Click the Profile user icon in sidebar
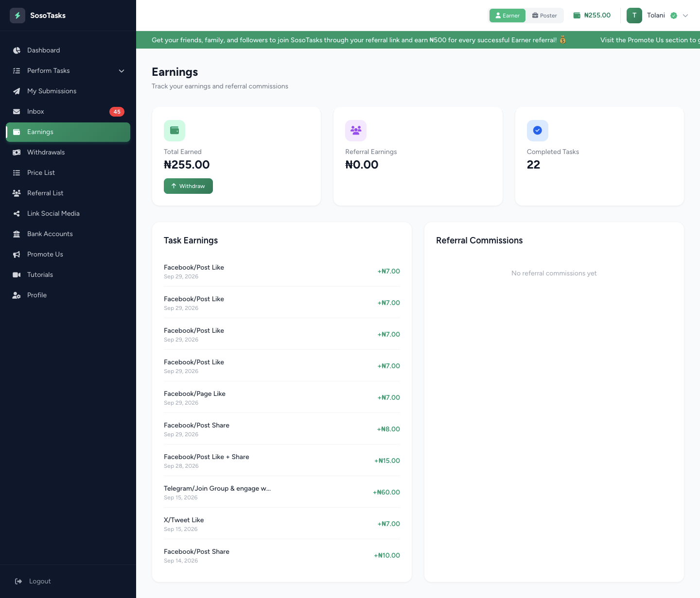Screen dimensions: 700x598 pos(17,295)
